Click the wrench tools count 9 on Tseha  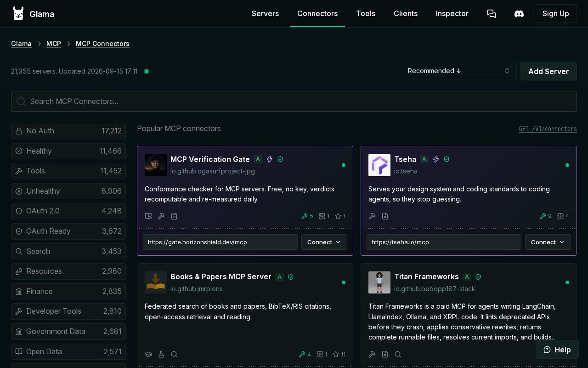pos(546,216)
